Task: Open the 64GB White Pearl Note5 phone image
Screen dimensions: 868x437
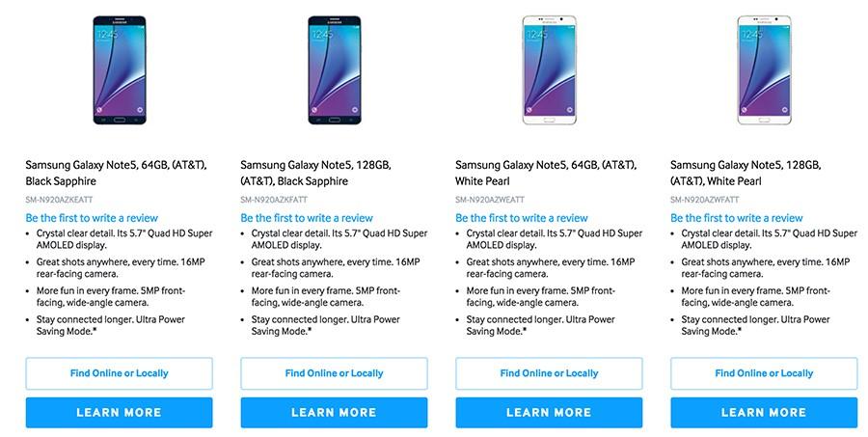Action: click(x=549, y=69)
